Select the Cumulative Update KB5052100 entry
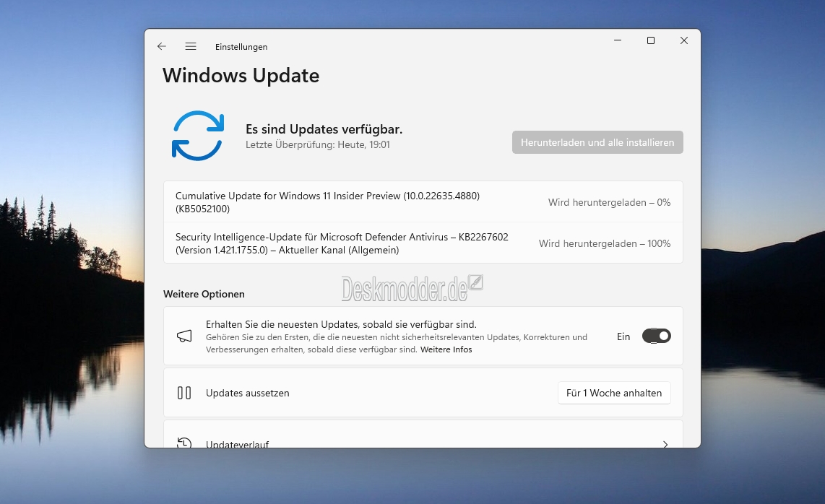Image resolution: width=825 pixels, height=504 pixels. pyautogui.click(x=423, y=202)
